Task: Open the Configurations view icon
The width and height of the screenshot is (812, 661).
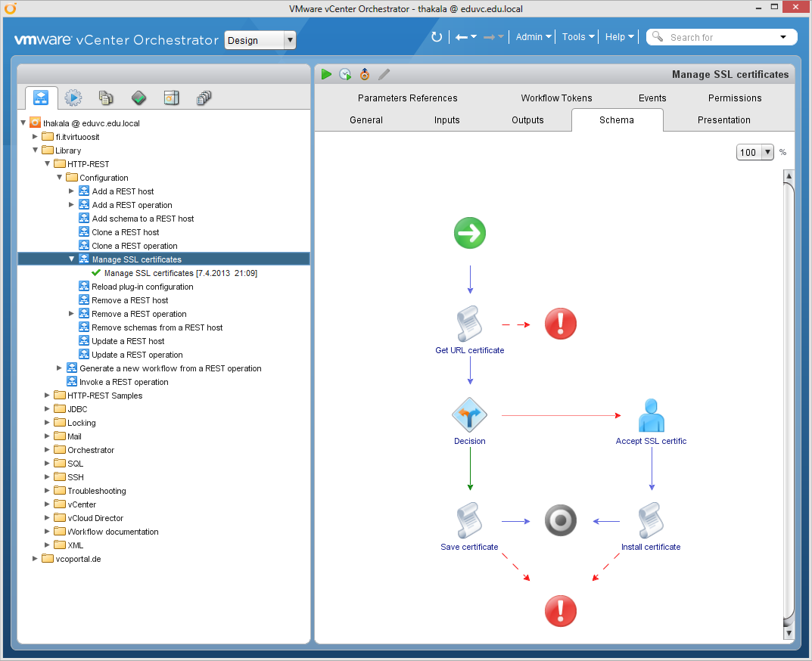Action: [x=138, y=98]
